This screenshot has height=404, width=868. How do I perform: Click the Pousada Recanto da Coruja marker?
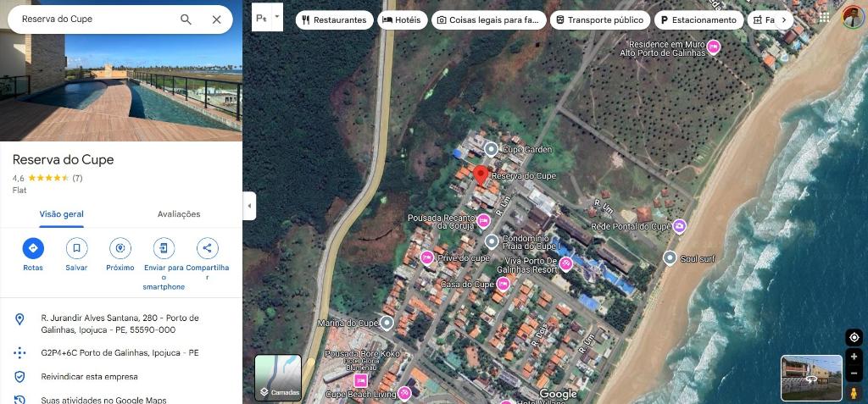[x=484, y=221]
